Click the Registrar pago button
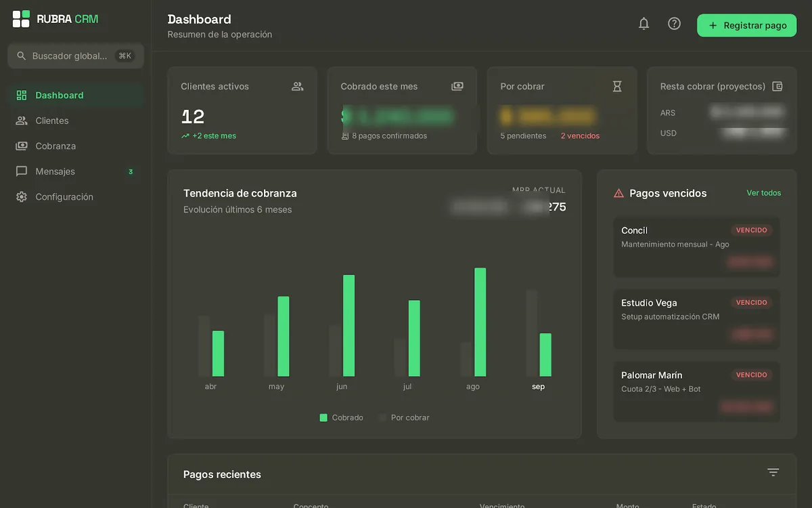Image resolution: width=812 pixels, height=508 pixels. [x=747, y=26]
